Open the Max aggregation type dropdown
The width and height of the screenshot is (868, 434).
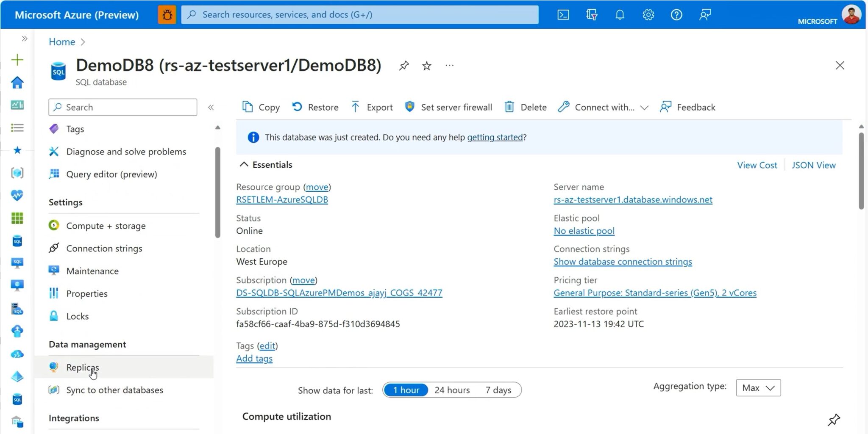point(758,387)
